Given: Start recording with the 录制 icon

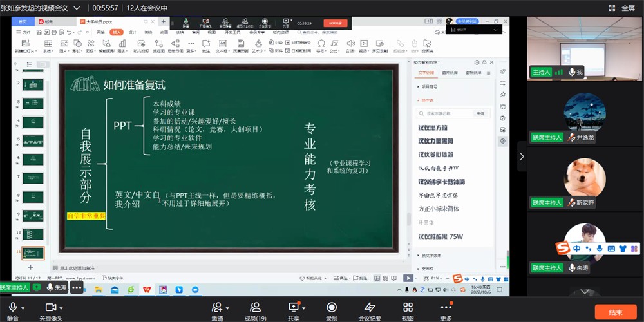Looking at the screenshot, I should click(x=332, y=308).
